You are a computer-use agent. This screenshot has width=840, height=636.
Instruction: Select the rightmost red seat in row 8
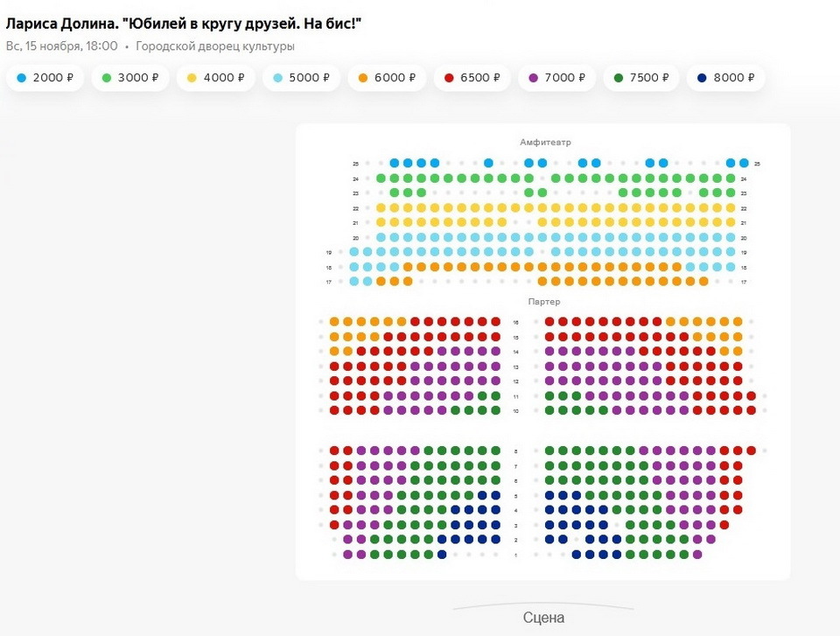coord(751,451)
